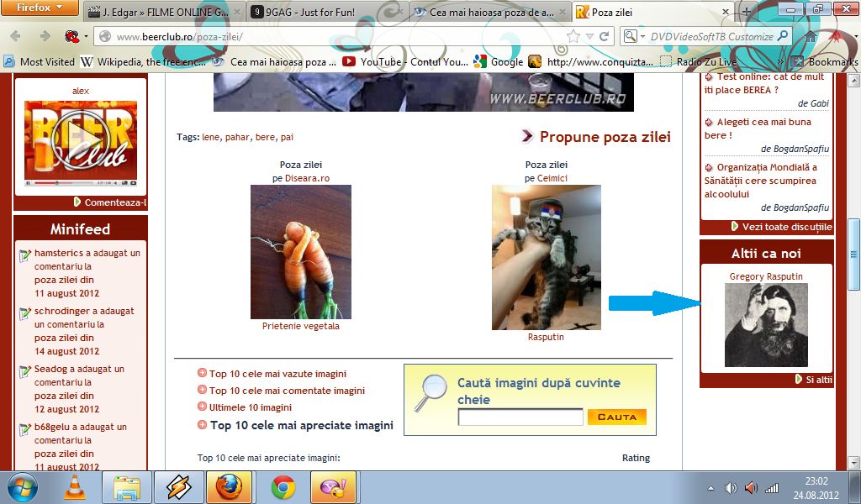This screenshot has width=861, height=504.
Task: Open Google Chrome from the taskbar
Action: [283, 487]
